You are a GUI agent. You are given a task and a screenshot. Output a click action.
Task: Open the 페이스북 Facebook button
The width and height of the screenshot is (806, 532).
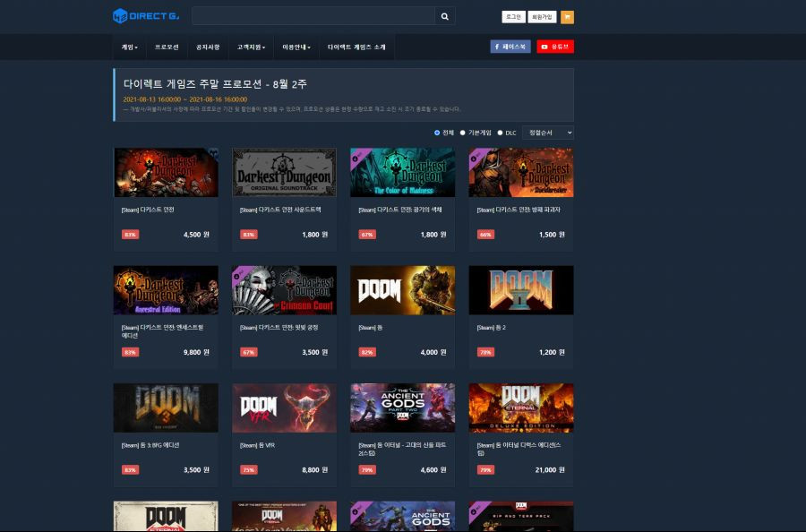point(510,47)
